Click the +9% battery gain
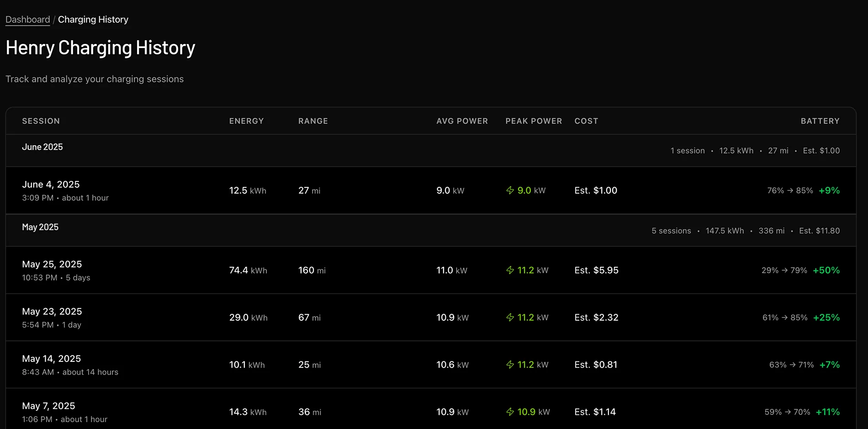The height and width of the screenshot is (429, 868). click(829, 191)
